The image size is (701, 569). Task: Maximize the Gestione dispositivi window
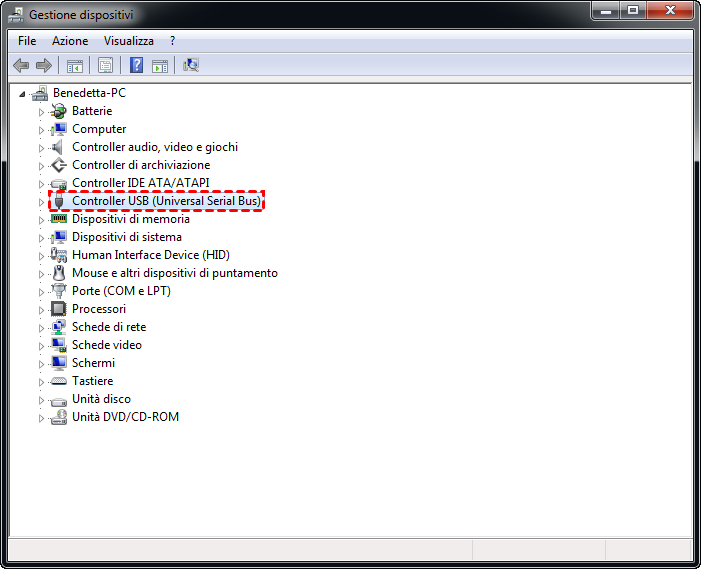(633, 11)
